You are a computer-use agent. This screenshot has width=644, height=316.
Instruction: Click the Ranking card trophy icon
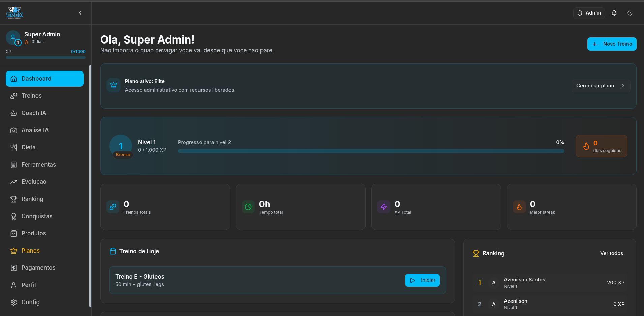pyautogui.click(x=476, y=253)
